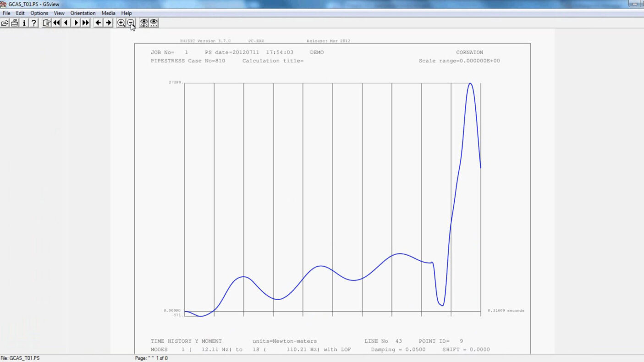
Task: Zoom in with the magnifier plus icon
Action: point(121,23)
